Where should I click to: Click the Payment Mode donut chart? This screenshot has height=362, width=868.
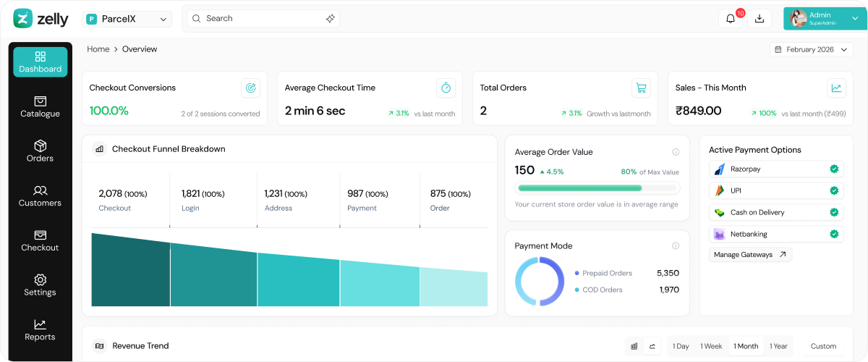click(x=540, y=281)
